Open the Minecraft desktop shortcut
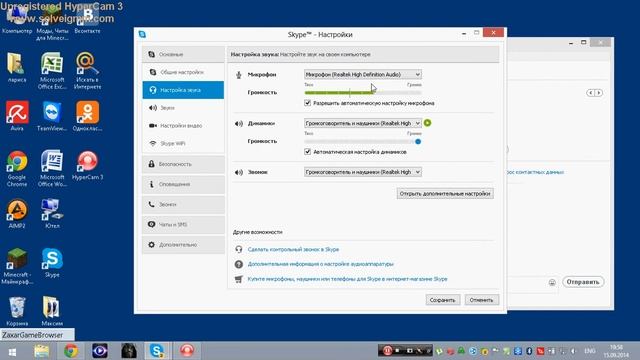 point(17,265)
